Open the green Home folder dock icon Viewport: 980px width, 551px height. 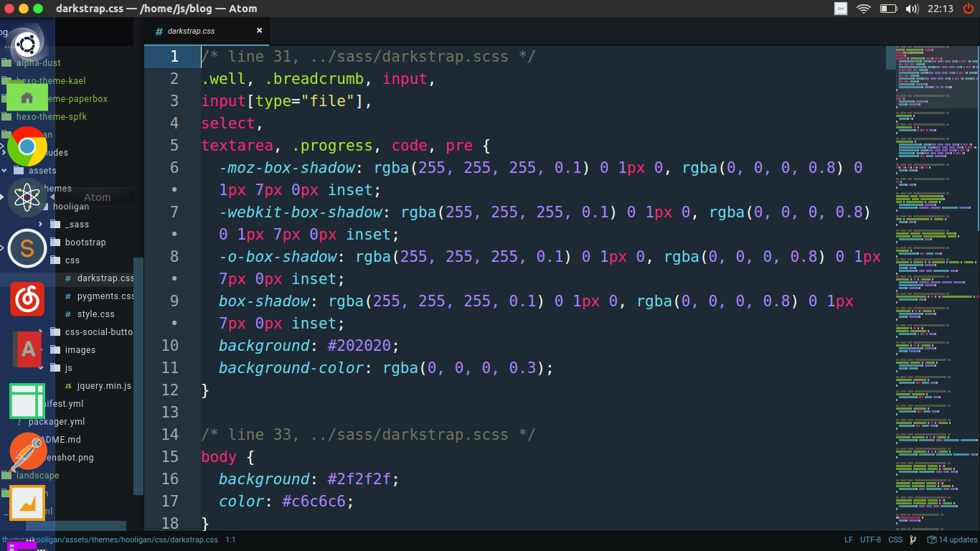27,97
